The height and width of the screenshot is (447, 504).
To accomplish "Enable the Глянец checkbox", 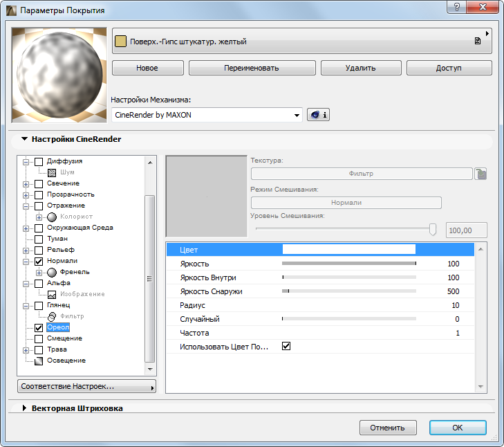I will (39, 306).
